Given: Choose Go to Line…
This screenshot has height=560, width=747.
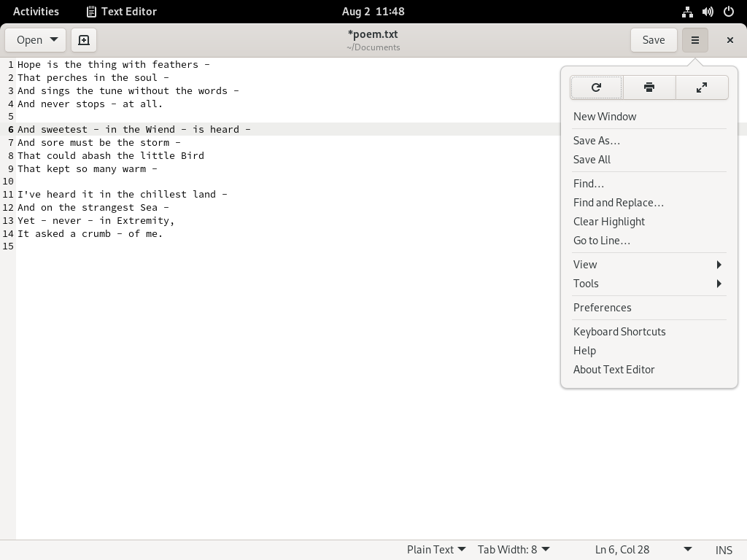Looking at the screenshot, I should click(x=649, y=241).
